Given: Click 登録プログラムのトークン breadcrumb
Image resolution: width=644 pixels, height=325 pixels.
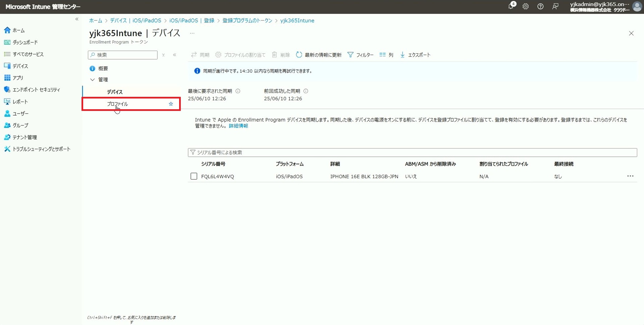Looking at the screenshot, I should coord(247,20).
